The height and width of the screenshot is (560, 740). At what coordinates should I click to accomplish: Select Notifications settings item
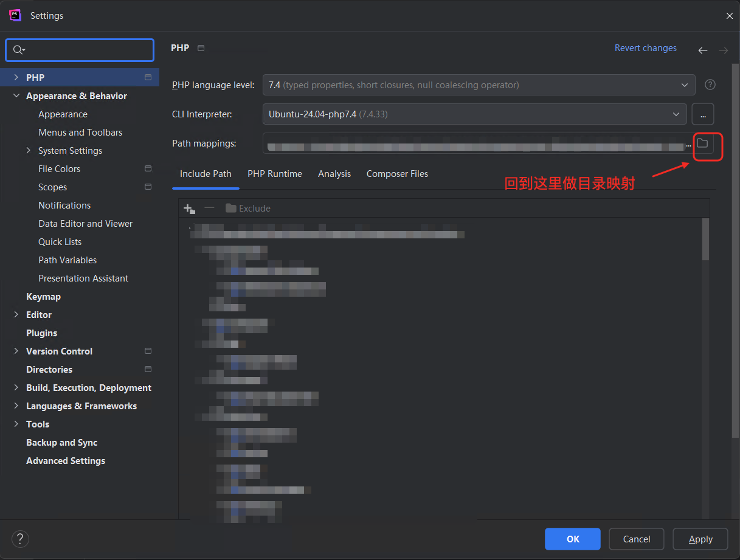64,205
